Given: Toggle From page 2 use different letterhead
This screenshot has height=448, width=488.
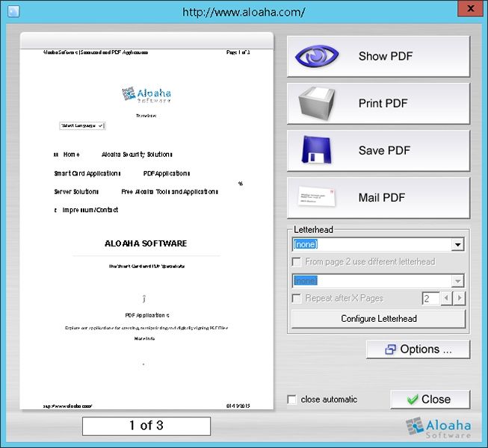Looking at the screenshot, I should point(296,262).
